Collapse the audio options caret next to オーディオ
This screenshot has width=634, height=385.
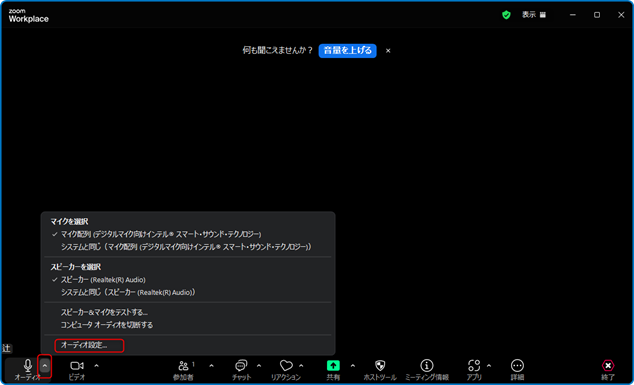click(x=45, y=366)
